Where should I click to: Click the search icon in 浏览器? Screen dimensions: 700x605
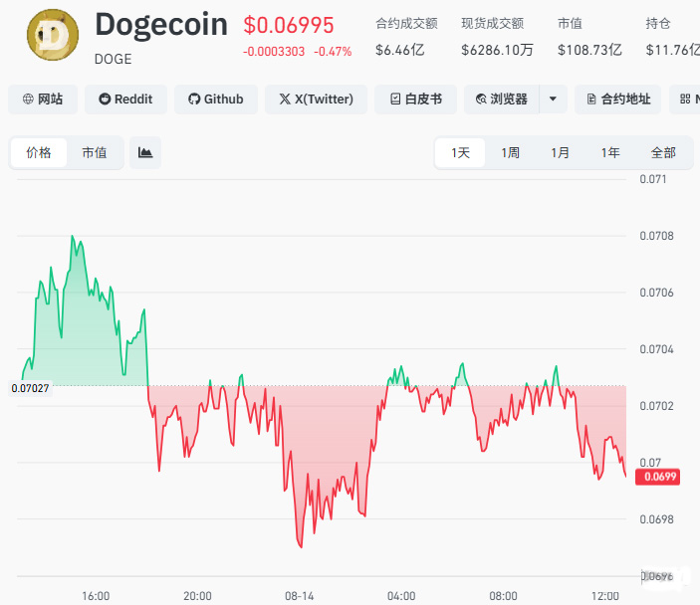tap(481, 100)
